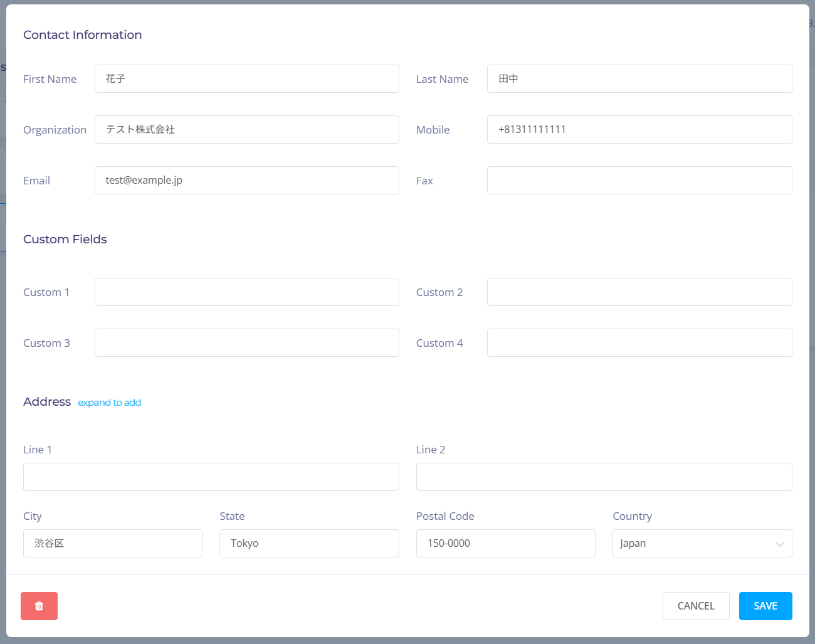Click the 'First Name' label
Viewport: 815px width, 644px height.
pos(50,79)
